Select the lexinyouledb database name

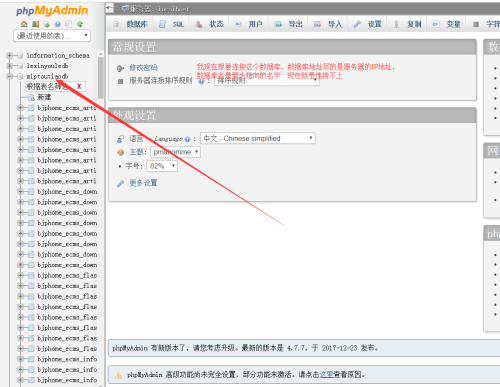[47, 66]
